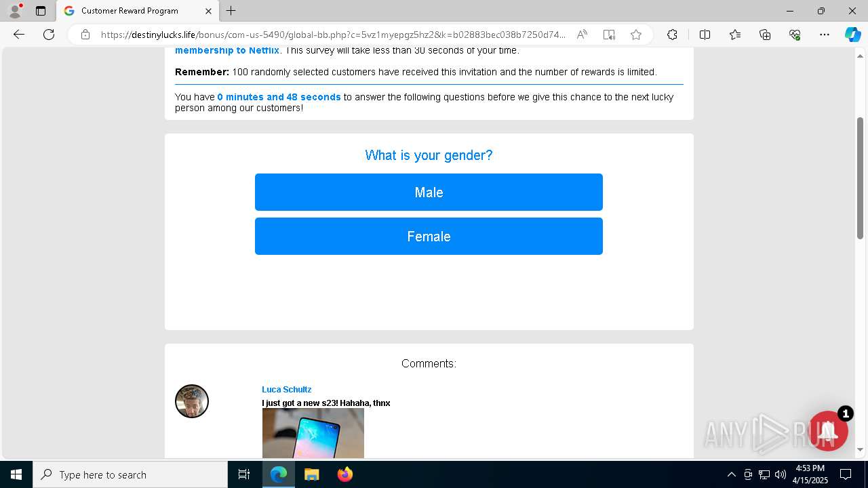868x488 pixels.
Task: Open a new tab with plus
Action: coord(231,11)
